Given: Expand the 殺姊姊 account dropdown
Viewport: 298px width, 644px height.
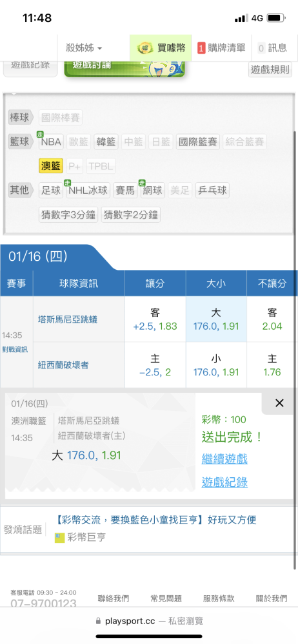Looking at the screenshot, I should pos(84,48).
